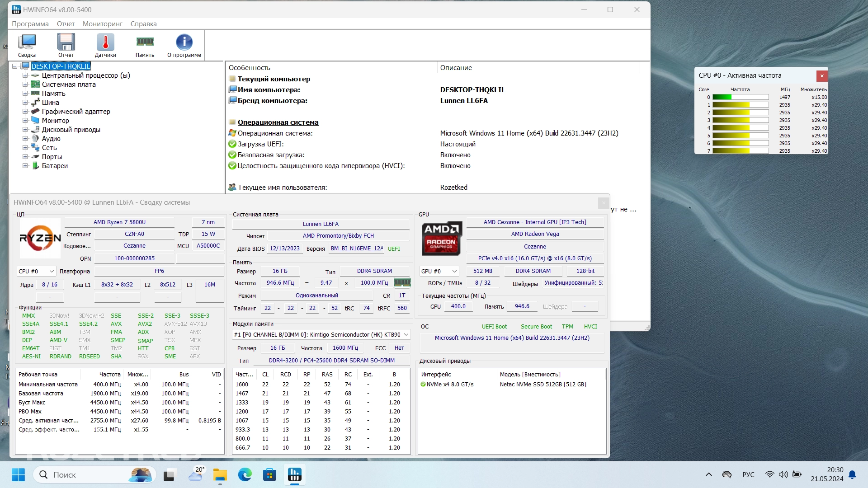Open the О программе info icon
This screenshot has width=868, height=488.
click(x=184, y=46)
